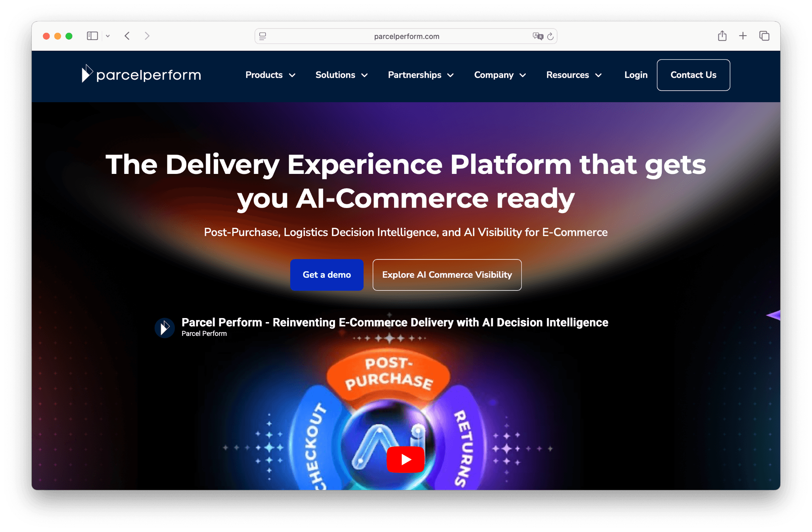Reload the page with the refresh icon
The image size is (812, 532).
550,36
